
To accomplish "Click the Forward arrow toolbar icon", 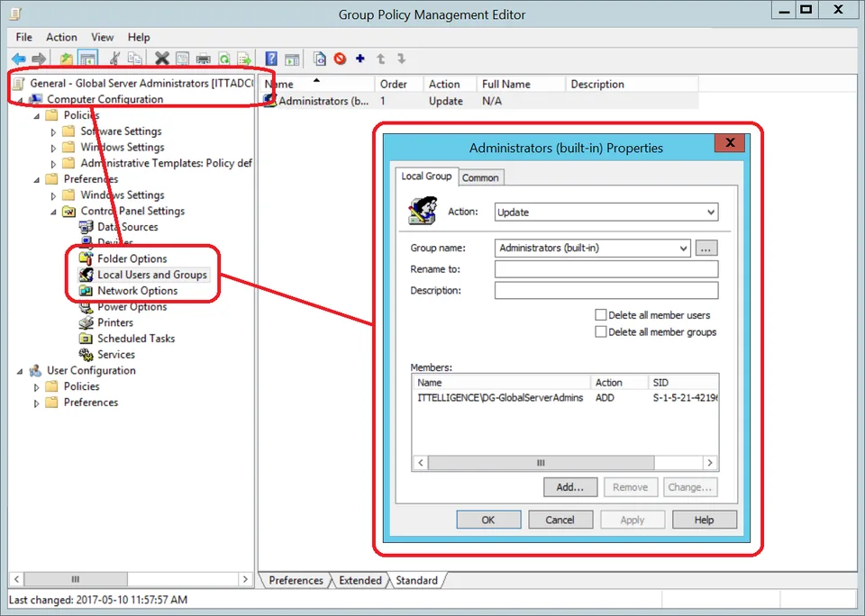I will pos(39,59).
